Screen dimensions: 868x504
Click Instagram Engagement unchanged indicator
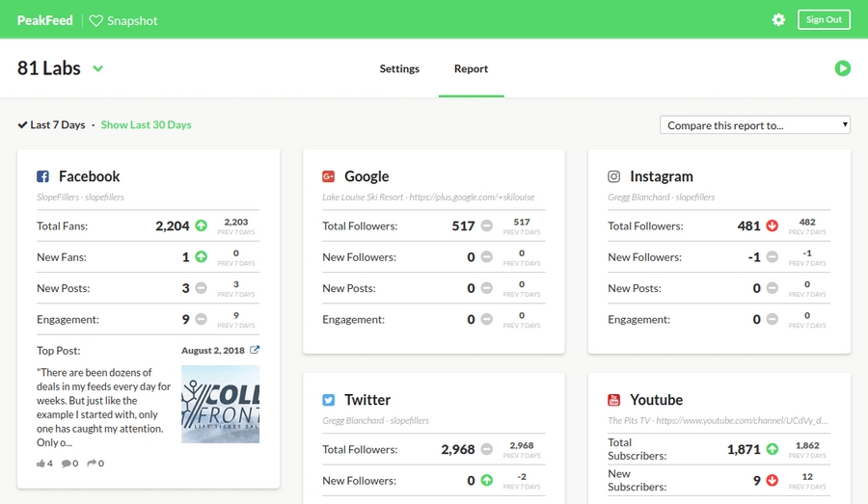point(773,319)
